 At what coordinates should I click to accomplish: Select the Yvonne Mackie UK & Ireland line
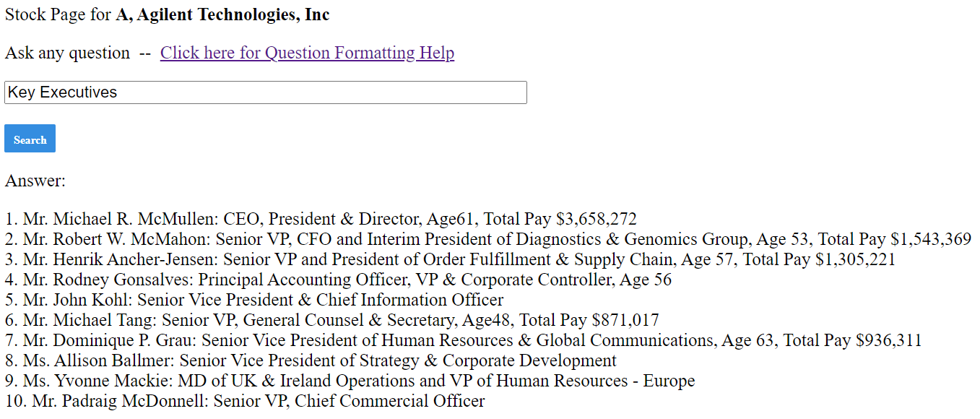350,381
